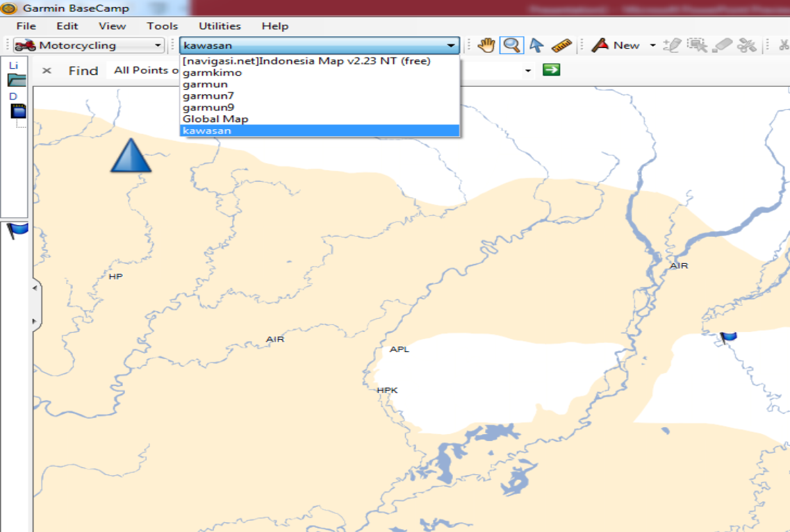The width and height of the screenshot is (790, 532).
Task: Click the Insert pencil tool icon
Action: pyautogui.click(x=672, y=45)
